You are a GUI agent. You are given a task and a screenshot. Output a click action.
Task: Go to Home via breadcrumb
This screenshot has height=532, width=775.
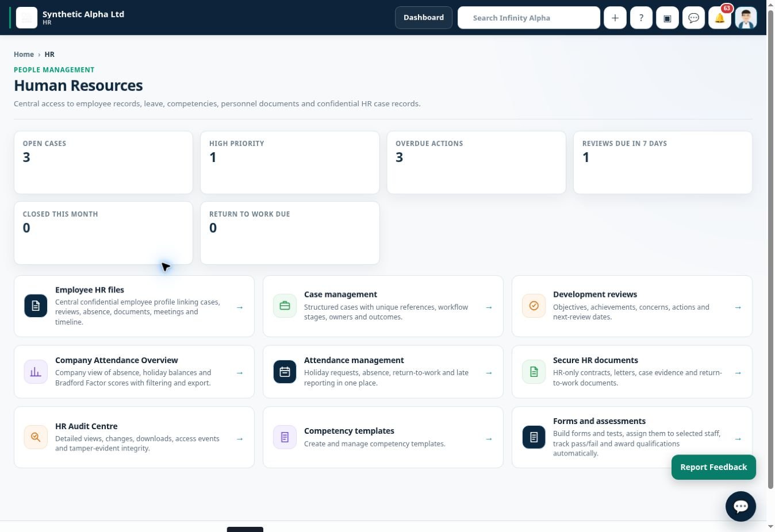pyautogui.click(x=24, y=55)
